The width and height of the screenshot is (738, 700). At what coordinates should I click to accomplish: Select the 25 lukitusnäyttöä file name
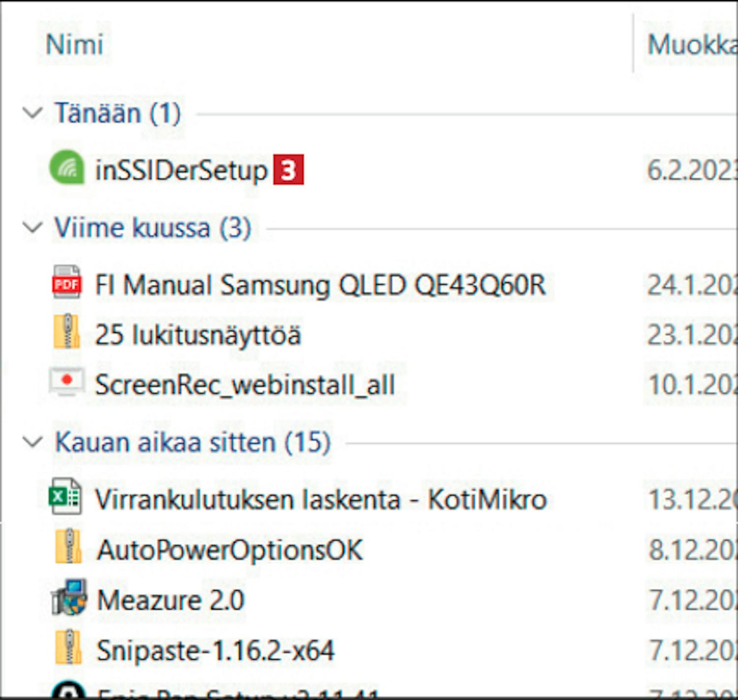point(198,335)
